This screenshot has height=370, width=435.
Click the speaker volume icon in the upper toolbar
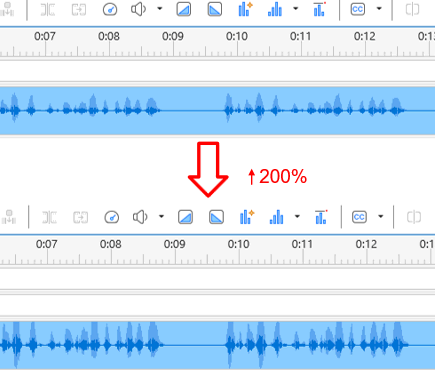tap(138, 9)
